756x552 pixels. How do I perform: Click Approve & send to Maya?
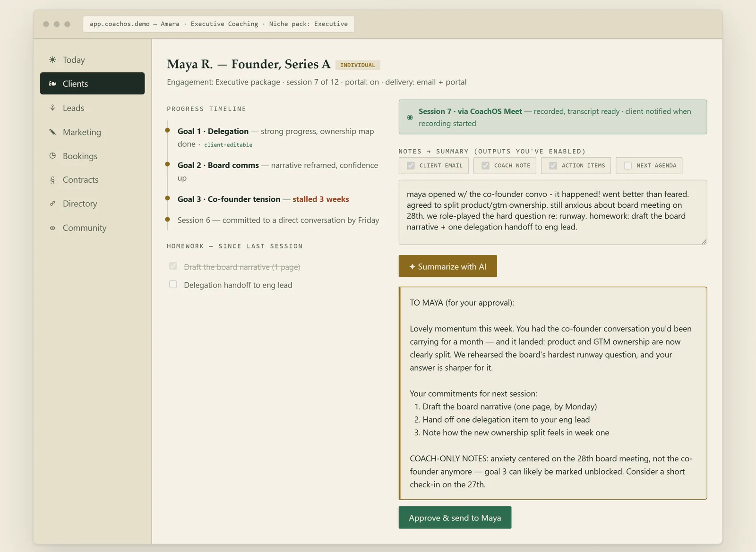click(x=455, y=518)
